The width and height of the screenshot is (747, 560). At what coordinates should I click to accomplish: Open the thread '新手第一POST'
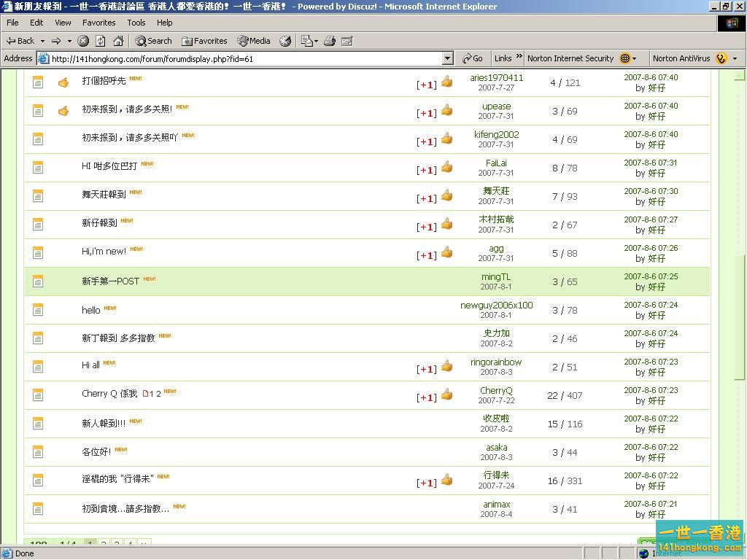pyautogui.click(x=110, y=281)
